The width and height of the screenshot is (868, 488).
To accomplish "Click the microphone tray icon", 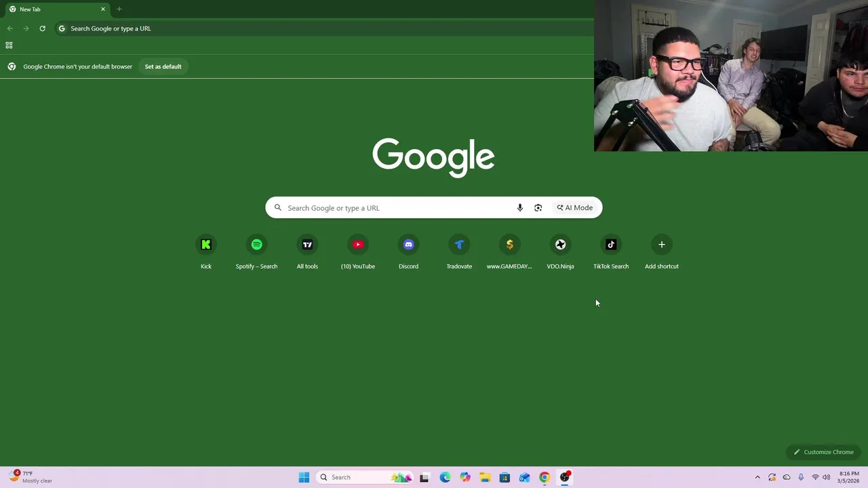I will 801,477.
